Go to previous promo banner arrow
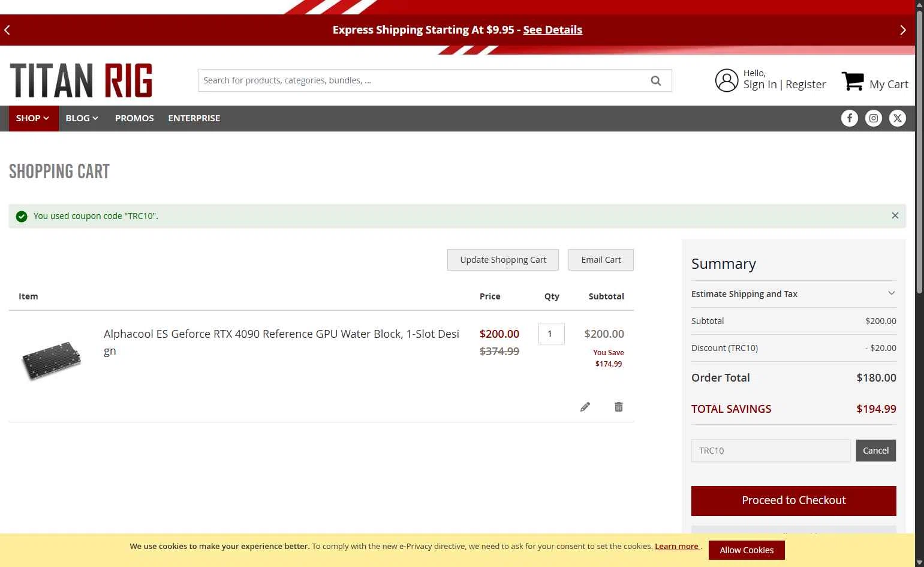 click(7, 30)
